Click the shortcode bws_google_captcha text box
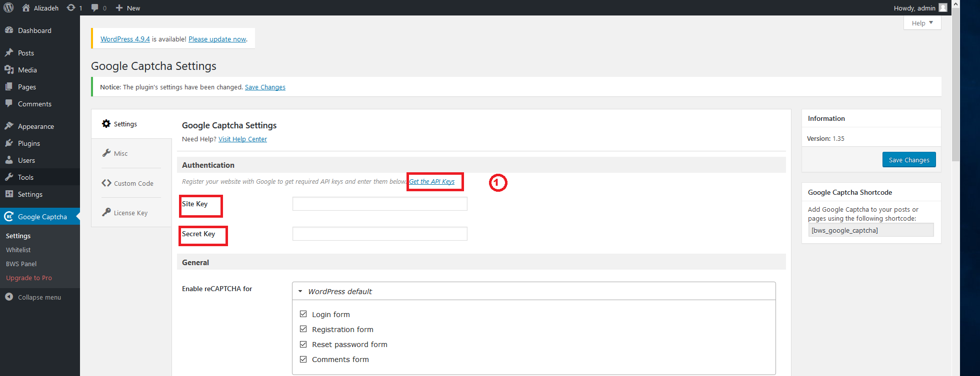Viewport: 980px width, 376px height. pos(870,230)
